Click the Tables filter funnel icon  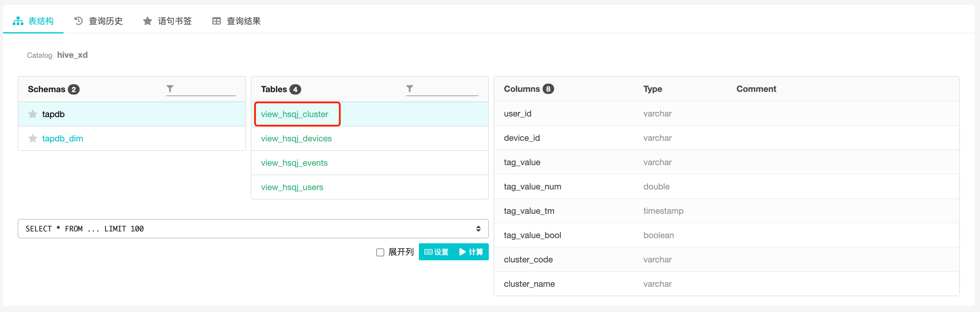(409, 89)
